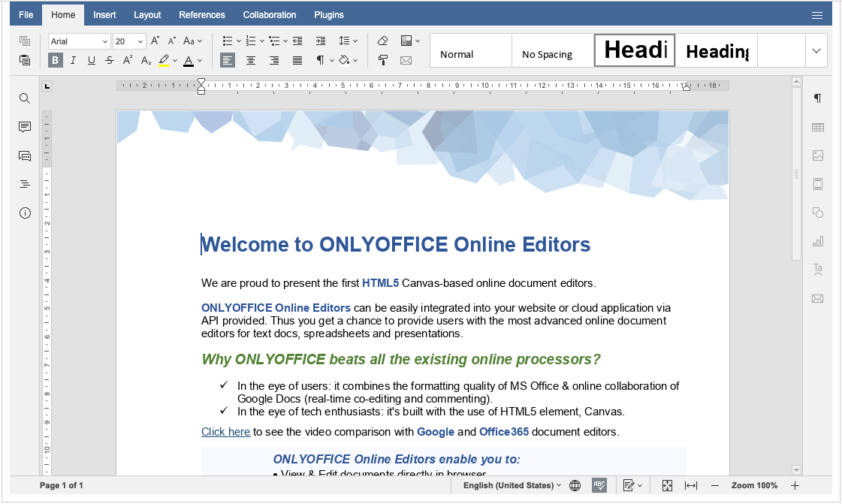This screenshot has height=504, width=842.
Task: Open Navigation headings panel in left sidebar
Action: point(25,185)
